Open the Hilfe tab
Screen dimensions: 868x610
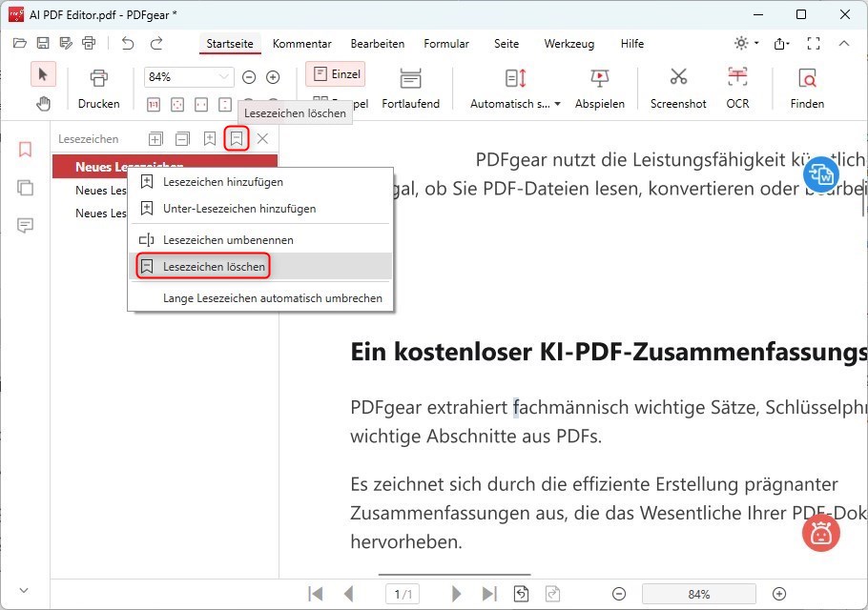(632, 44)
